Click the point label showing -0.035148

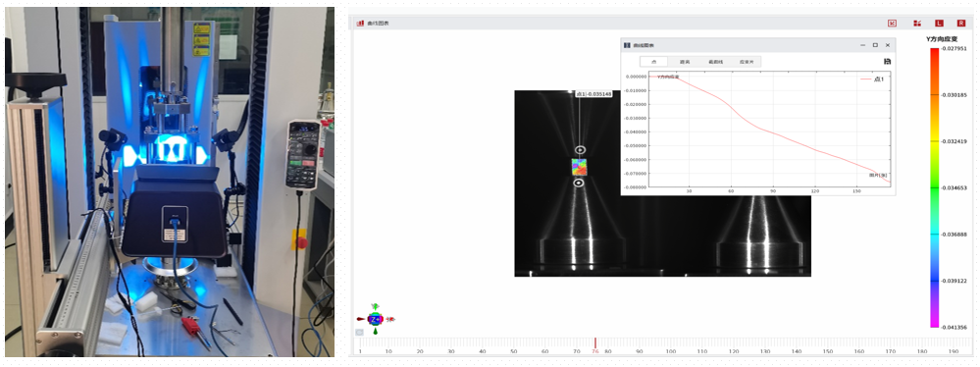(593, 94)
